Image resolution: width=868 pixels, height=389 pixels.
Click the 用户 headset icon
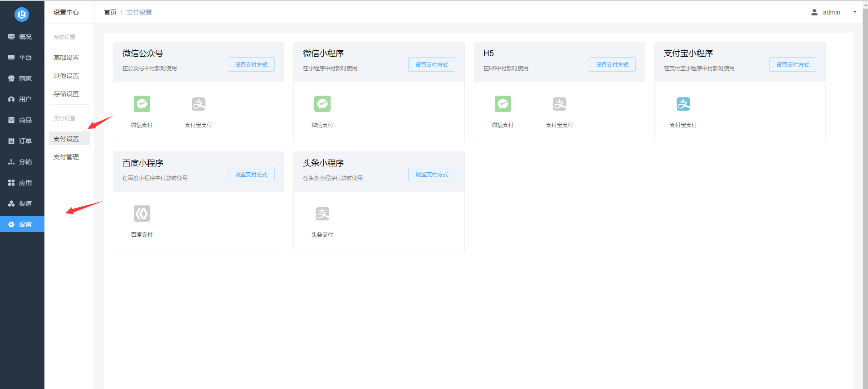[11, 99]
